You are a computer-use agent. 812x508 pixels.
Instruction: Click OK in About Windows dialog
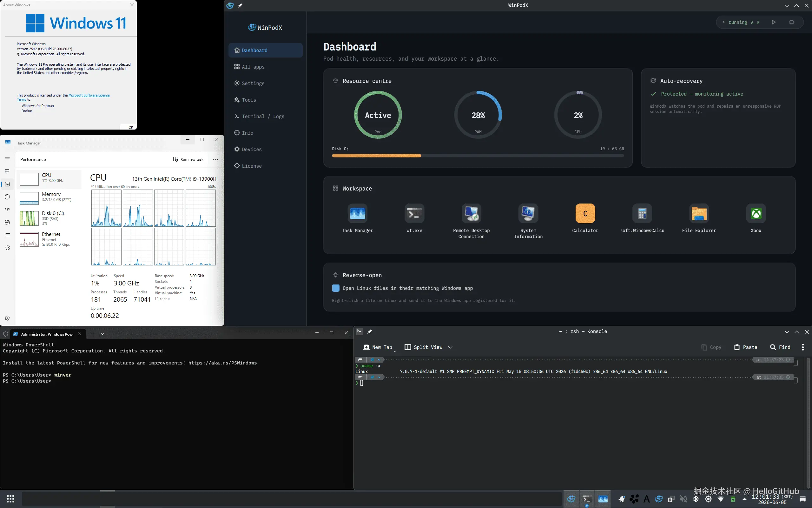129,127
